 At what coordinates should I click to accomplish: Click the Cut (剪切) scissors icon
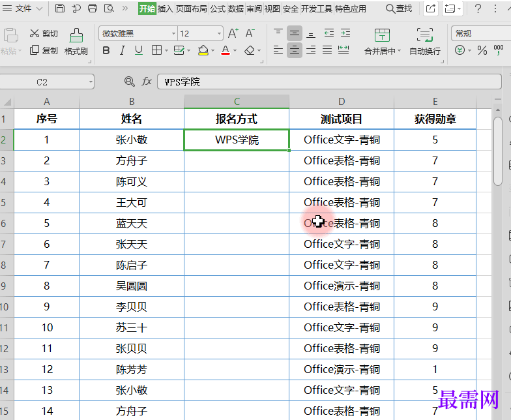click(x=35, y=34)
